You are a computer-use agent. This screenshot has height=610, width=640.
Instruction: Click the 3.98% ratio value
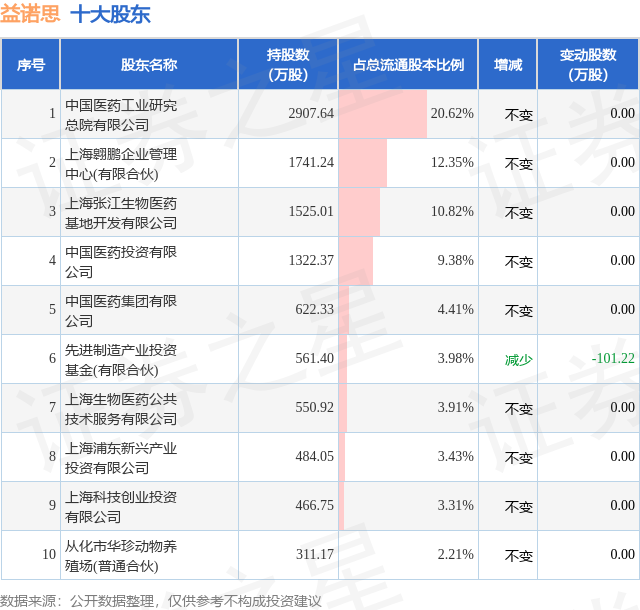(x=455, y=358)
